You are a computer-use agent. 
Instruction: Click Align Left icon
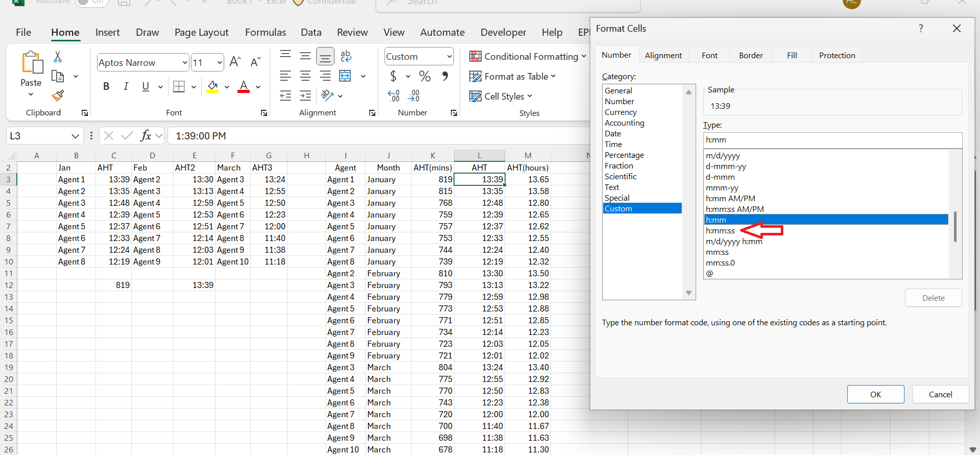click(285, 76)
